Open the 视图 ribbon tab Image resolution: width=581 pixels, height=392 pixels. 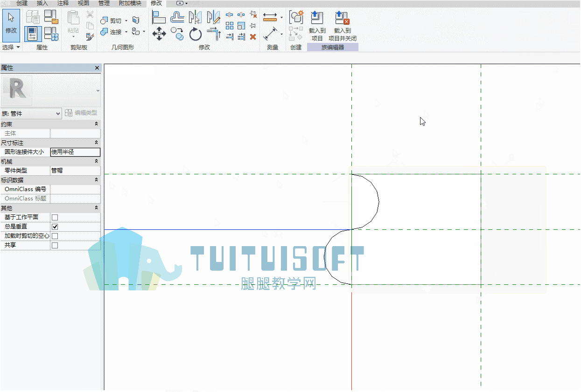click(x=84, y=3)
